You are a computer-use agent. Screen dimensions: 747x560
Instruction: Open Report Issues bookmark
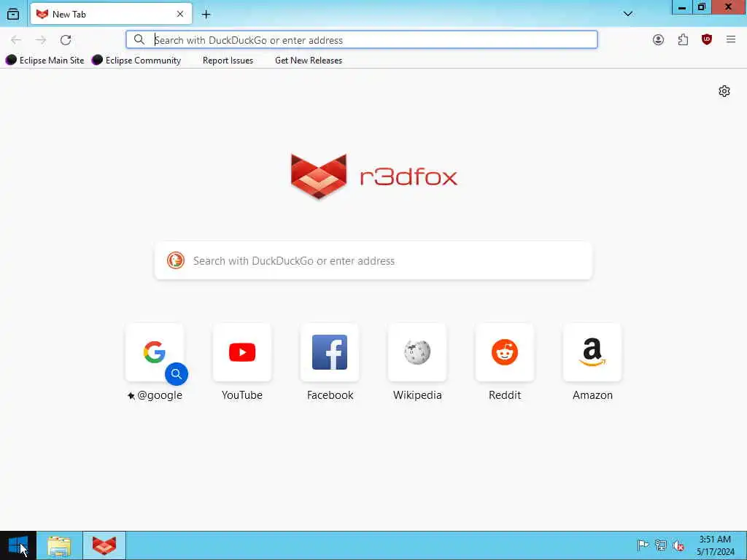pos(228,61)
